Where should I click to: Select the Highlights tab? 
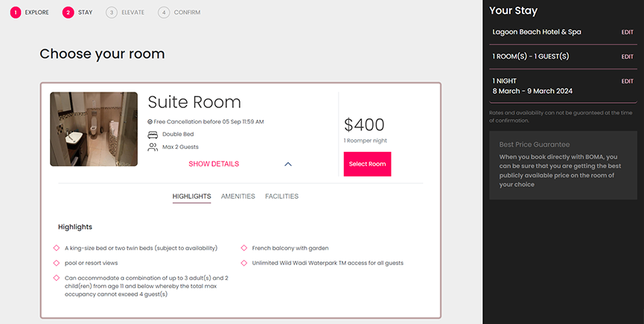[x=191, y=197]
